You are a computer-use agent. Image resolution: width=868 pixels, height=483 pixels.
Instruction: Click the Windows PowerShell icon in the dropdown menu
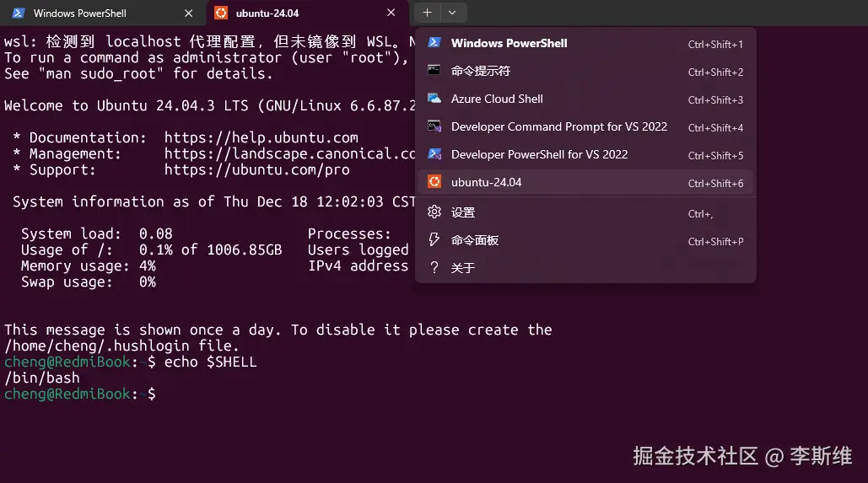[434, 43]
